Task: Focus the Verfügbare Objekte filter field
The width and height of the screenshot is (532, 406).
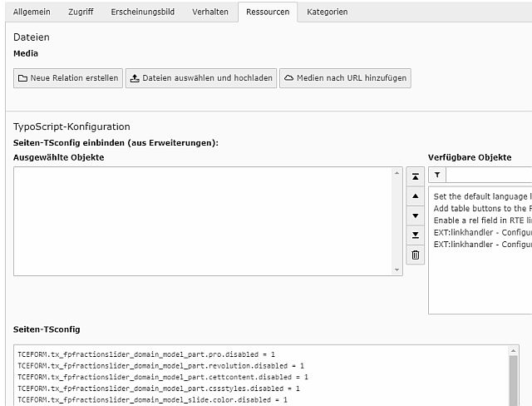Action: click(x=489, y=176)
